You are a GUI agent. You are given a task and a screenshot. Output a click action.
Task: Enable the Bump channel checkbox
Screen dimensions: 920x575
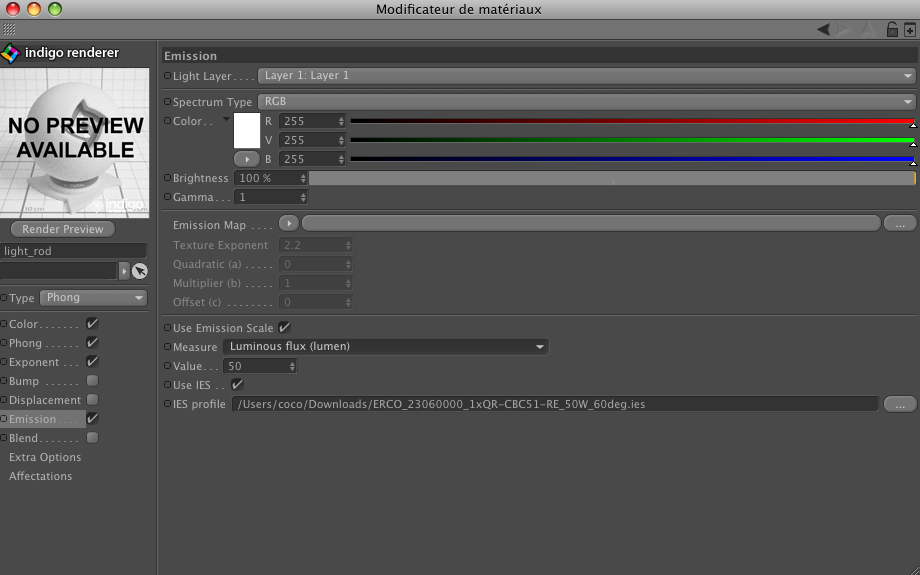(x=93, y=381)
